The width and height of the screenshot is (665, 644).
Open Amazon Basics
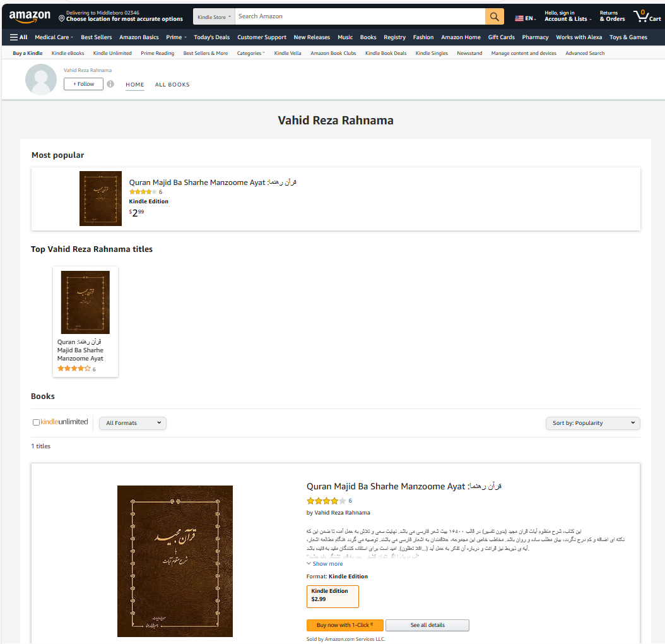coord(139,37)
